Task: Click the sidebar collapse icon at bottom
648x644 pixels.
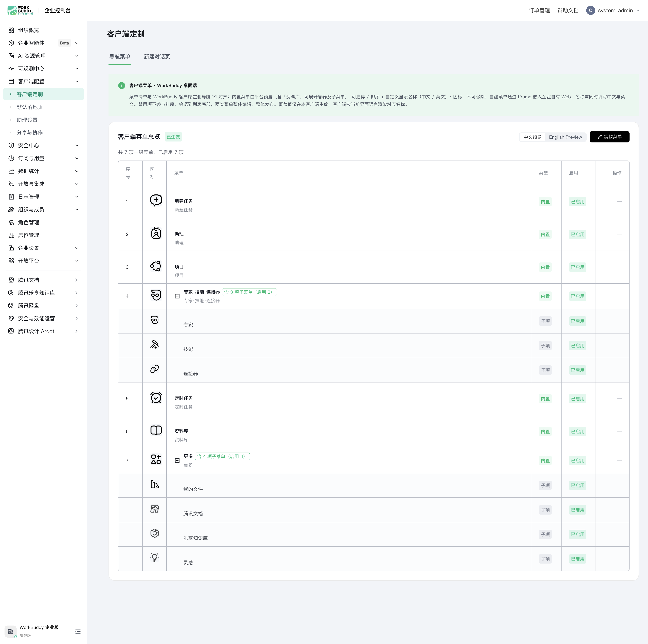Action: pos(78,632)
